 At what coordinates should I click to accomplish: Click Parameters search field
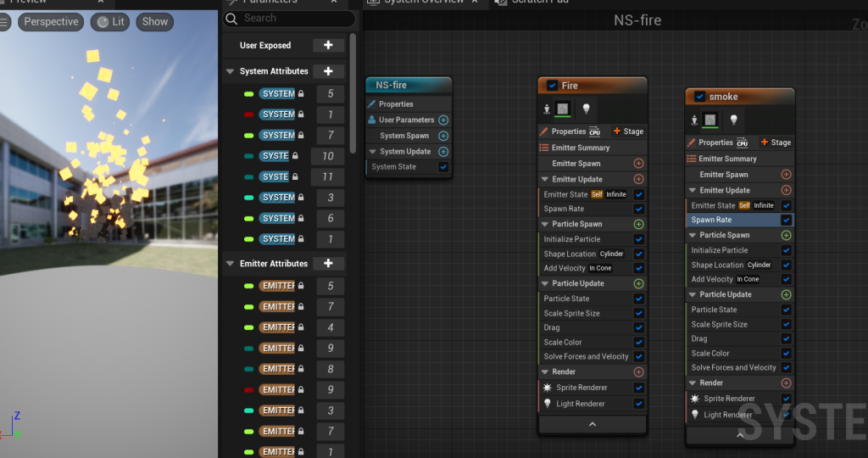289,19
